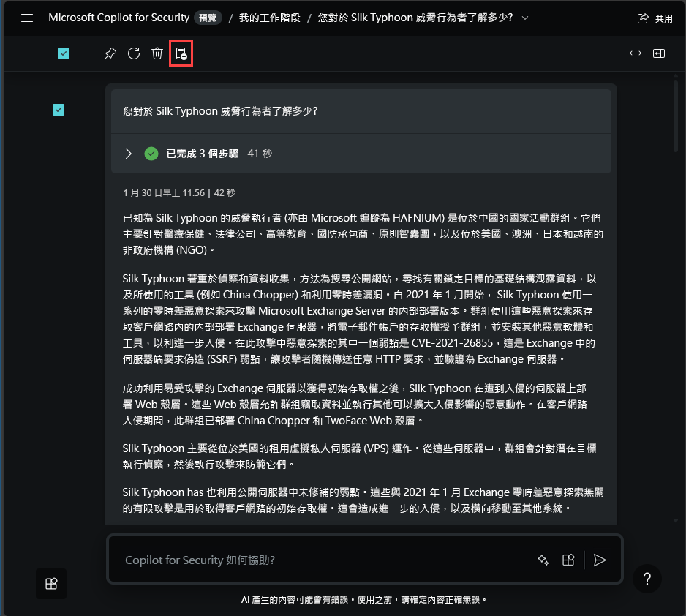The width and height of the screenshot is (686, 616).
Task: Click the 41 秒 duration text
Action: tap(260, 154)
